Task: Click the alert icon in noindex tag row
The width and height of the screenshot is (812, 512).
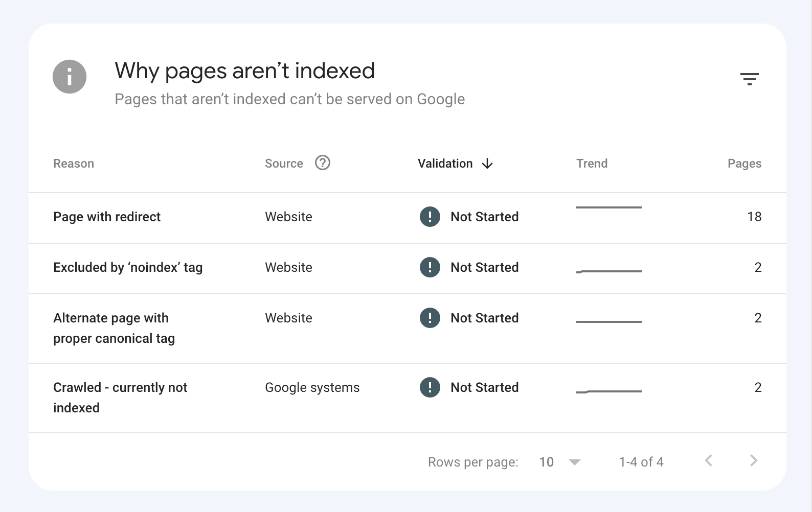Action: click(430, 267)
